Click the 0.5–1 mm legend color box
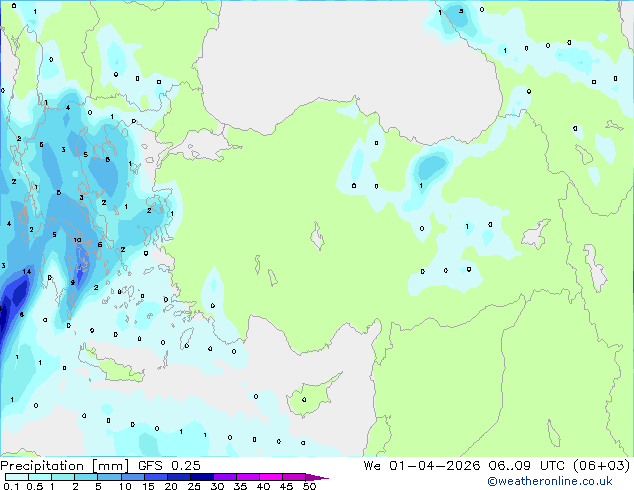 point(40,477)
